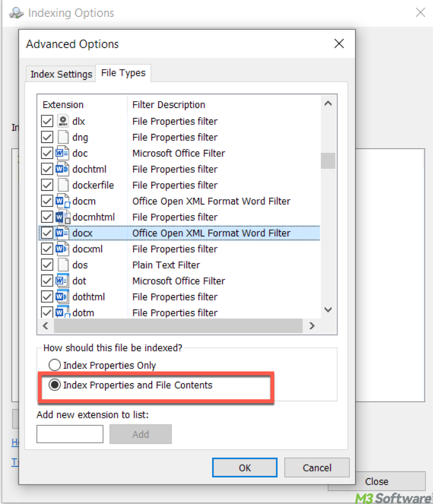The image size is (433, 504).
Task: Uncheck the dockerfile extension checkbox
Action: tap(47, 185)
